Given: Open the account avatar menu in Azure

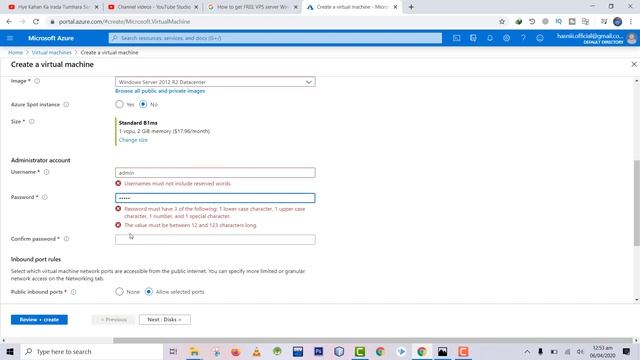Looking at the screenshot, I should coord(631,38).
